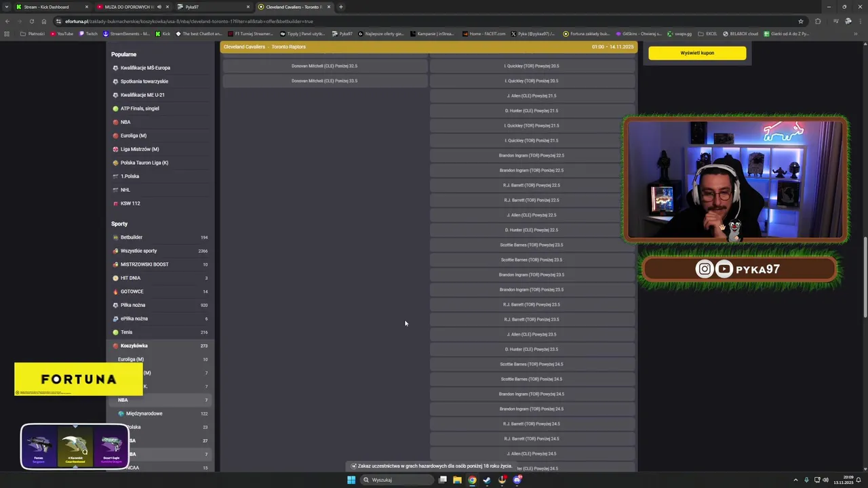Mute the MUZA DO OPOROWYCH tab audio

[159, 7]
